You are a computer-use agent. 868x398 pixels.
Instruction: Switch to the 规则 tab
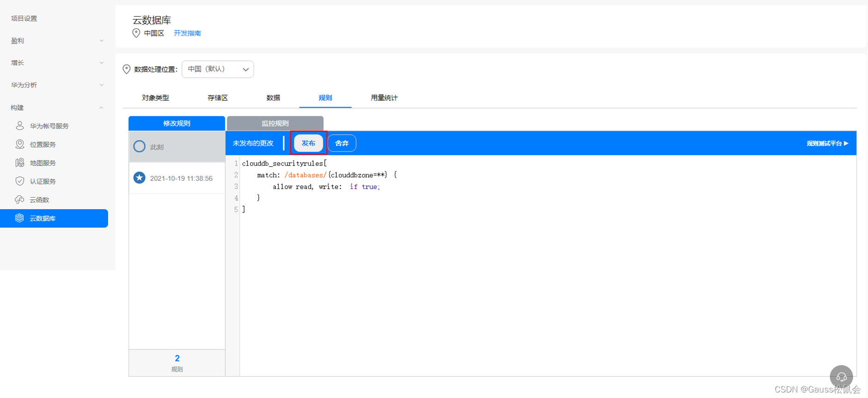325,98
